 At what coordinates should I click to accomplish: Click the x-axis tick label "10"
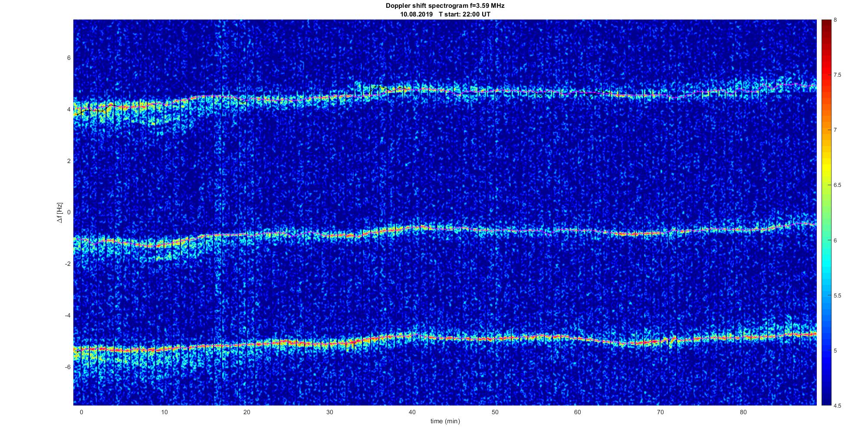coord(164,412)
